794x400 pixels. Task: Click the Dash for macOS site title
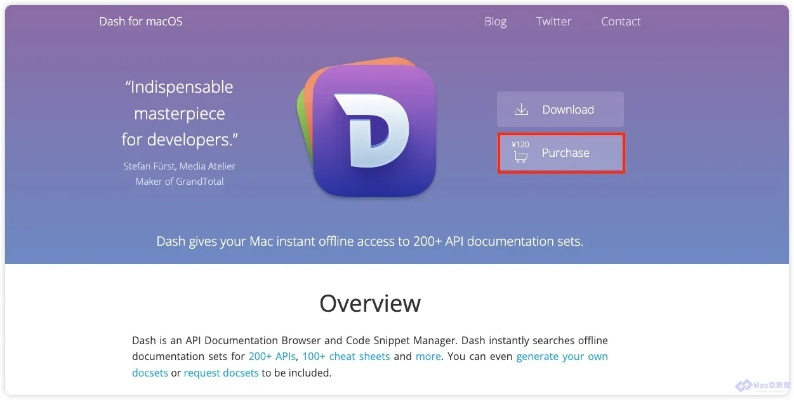click(x=141, y=21)
